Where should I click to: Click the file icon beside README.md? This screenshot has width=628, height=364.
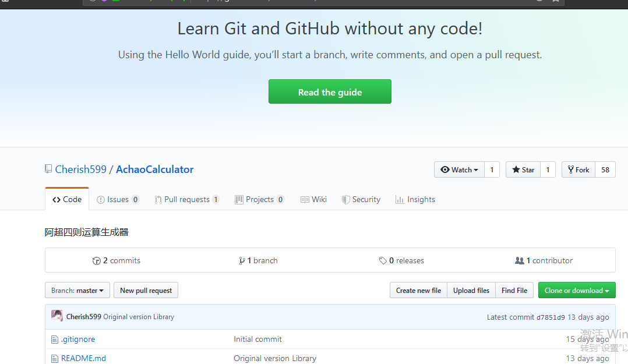click(55, 359)
